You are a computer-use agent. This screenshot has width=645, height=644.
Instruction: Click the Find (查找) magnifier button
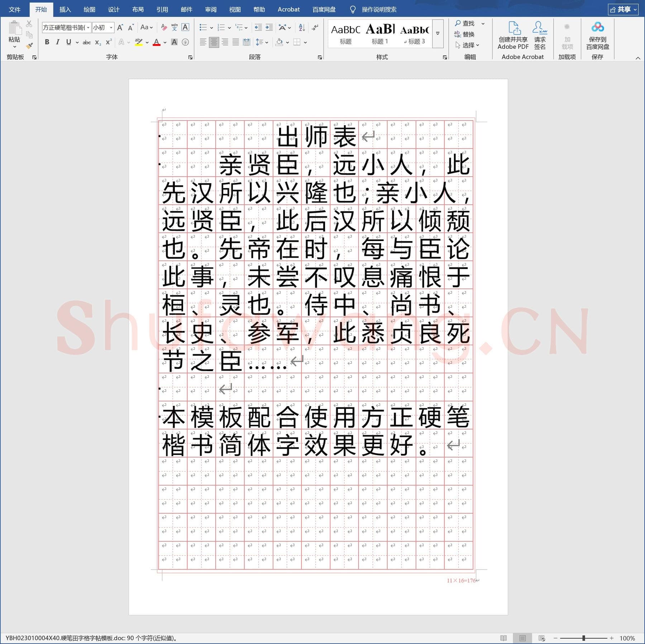(x=465, y=23)
